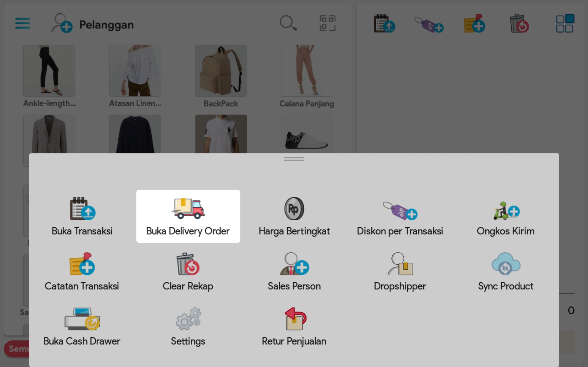The height and width of the screenshot is (367, 588).
Task: Open Settings gears in bottom sheet
Action: point(188,326)
